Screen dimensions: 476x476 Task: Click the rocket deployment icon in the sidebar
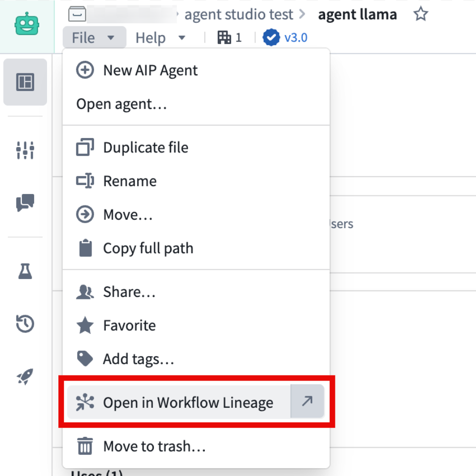pos(25,375)
